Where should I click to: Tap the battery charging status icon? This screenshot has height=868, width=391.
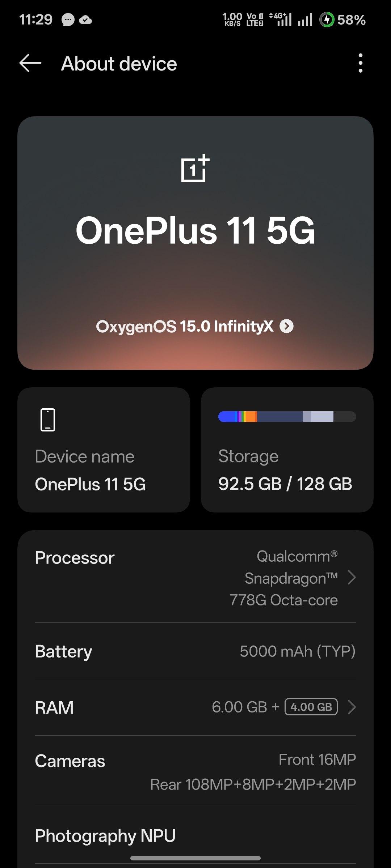coord(327,20)
